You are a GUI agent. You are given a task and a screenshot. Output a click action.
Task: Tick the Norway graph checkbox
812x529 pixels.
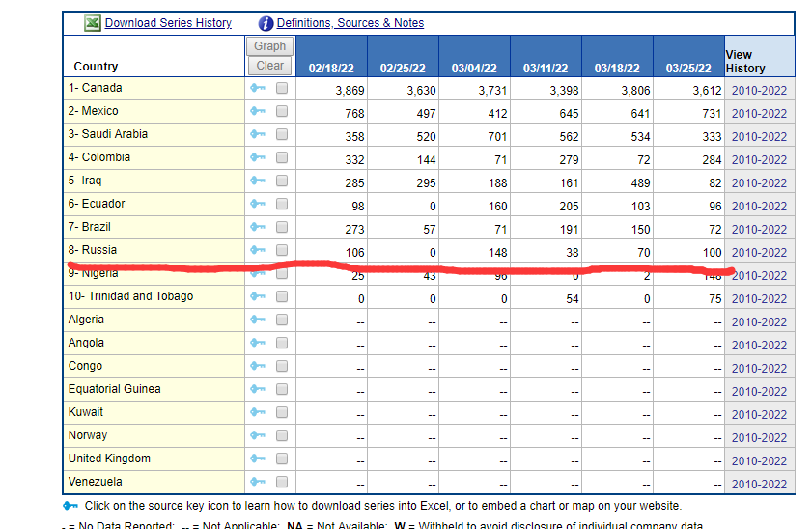tap(282, 435)
